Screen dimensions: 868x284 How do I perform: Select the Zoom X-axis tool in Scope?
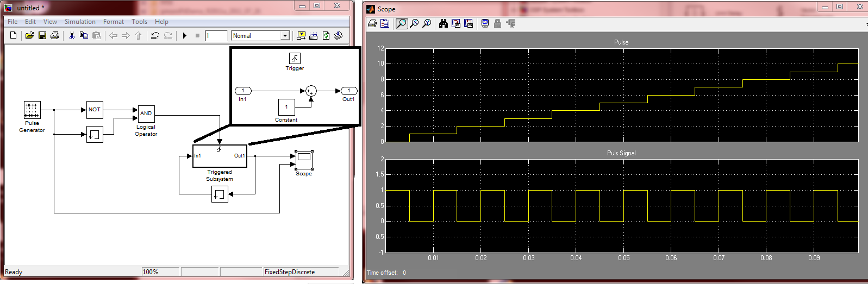point(414,23)
